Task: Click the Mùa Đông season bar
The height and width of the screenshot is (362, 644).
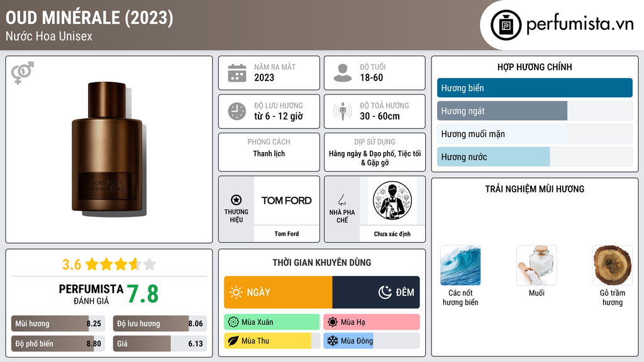Action: [372, 341]
